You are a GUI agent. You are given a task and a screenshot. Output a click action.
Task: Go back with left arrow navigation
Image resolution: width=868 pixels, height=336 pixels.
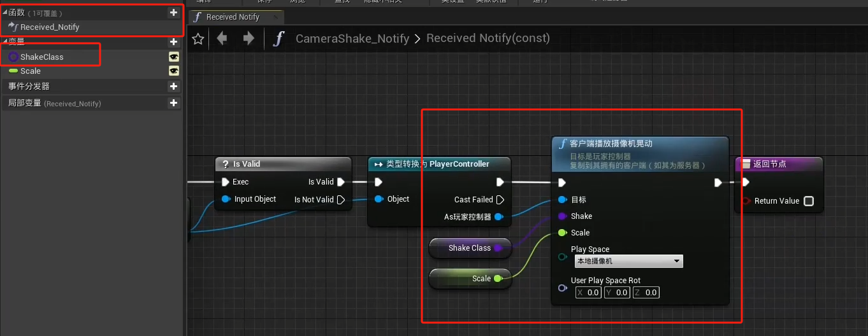coord(222,39)
